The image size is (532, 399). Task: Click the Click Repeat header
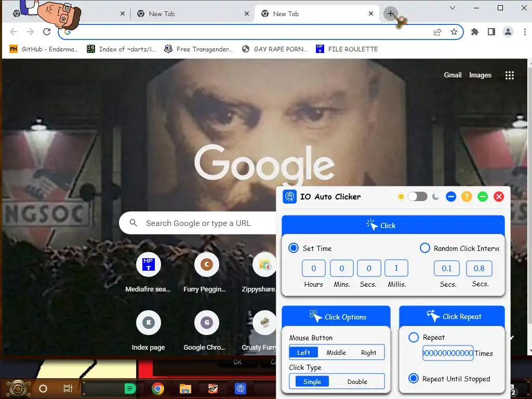point(452,316)
